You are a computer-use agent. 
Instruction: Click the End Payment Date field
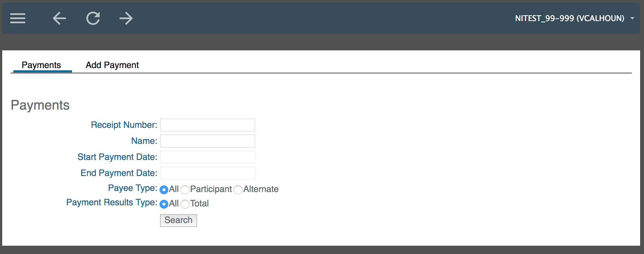click(x=207, y=173)
